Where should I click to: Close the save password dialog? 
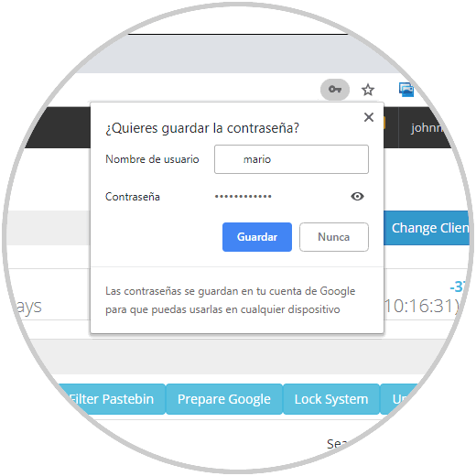pos(369,117)
